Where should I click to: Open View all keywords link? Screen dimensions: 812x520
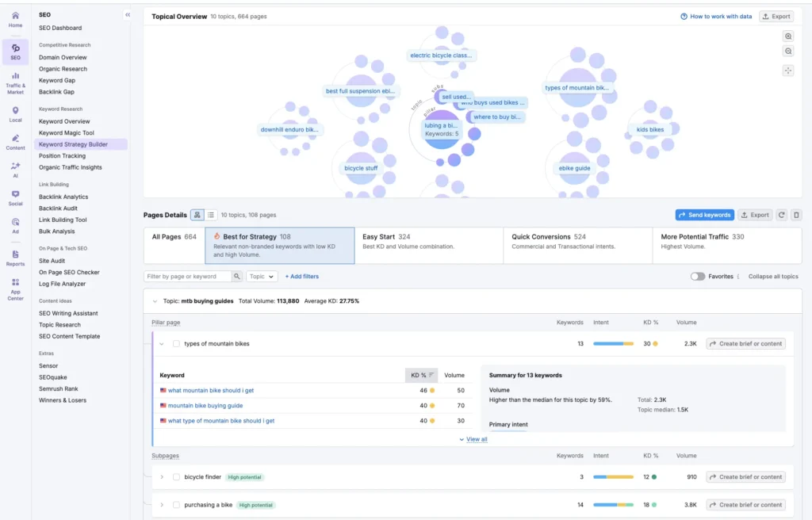473,438
